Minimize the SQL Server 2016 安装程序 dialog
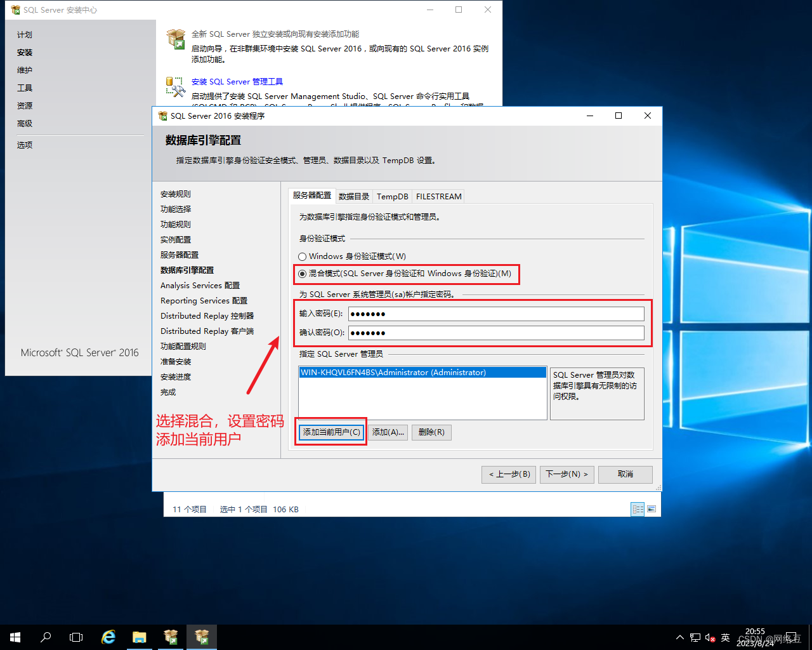The height and width of the screenshot is (650, 812). pyautogui.click(x=590, y=116)
